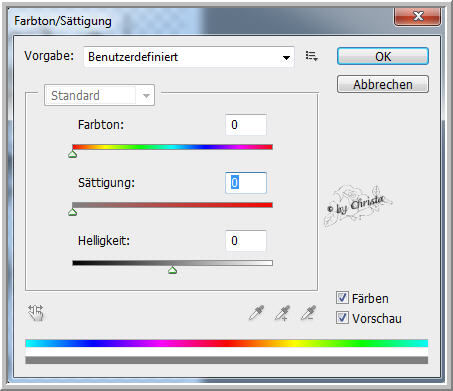Focus the Sättigung value field
453x391 pixels.
pos(246,183)
